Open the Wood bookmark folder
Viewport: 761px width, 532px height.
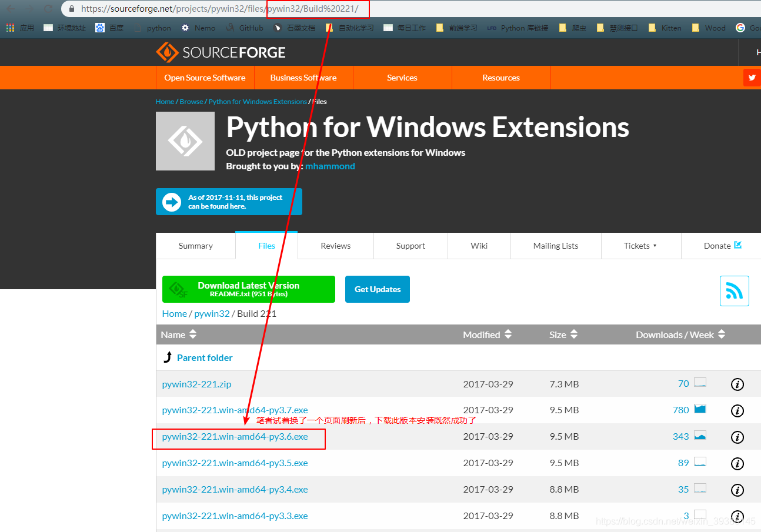(709, 28)
